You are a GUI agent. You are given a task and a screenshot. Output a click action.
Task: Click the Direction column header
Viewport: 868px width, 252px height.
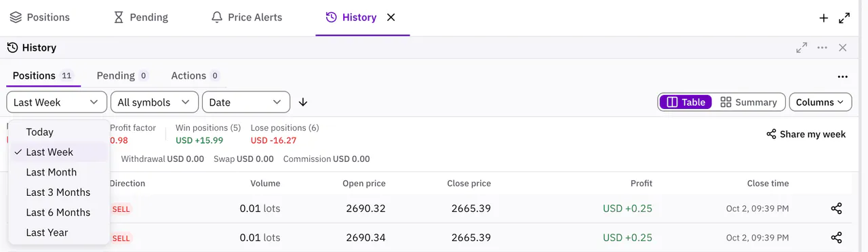tap(127, 184)
